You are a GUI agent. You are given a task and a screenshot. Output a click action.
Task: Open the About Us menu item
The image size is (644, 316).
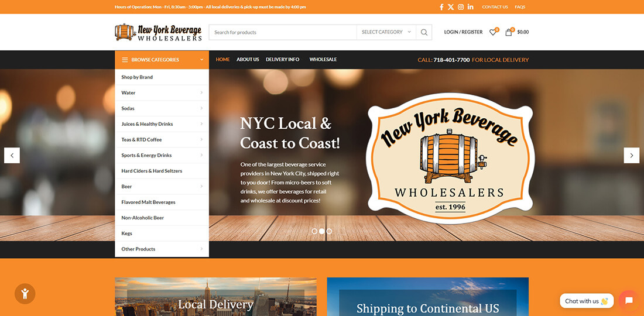(x=248, y=60)
